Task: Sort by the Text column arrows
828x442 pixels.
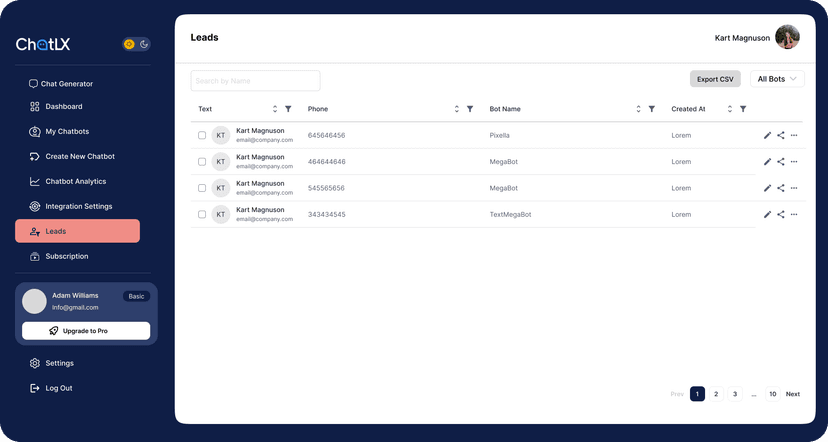Action: 275,109
